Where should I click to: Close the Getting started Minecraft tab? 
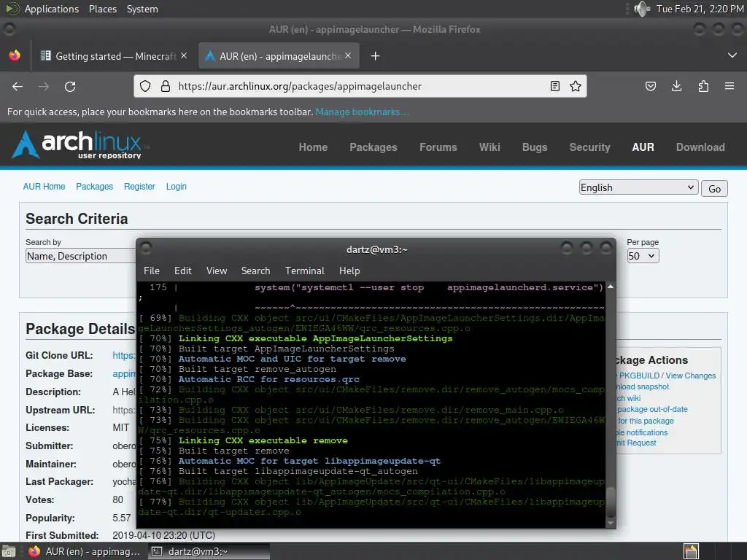(184, 55)
